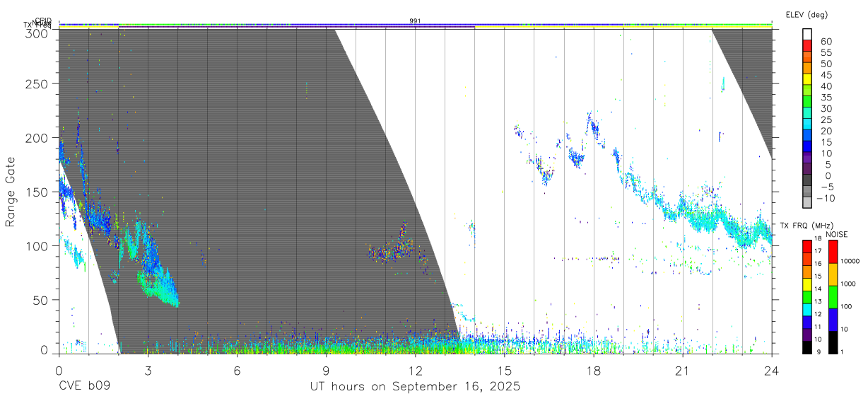Click the "10000" label on the NOISE colorbar

[850, 261]
